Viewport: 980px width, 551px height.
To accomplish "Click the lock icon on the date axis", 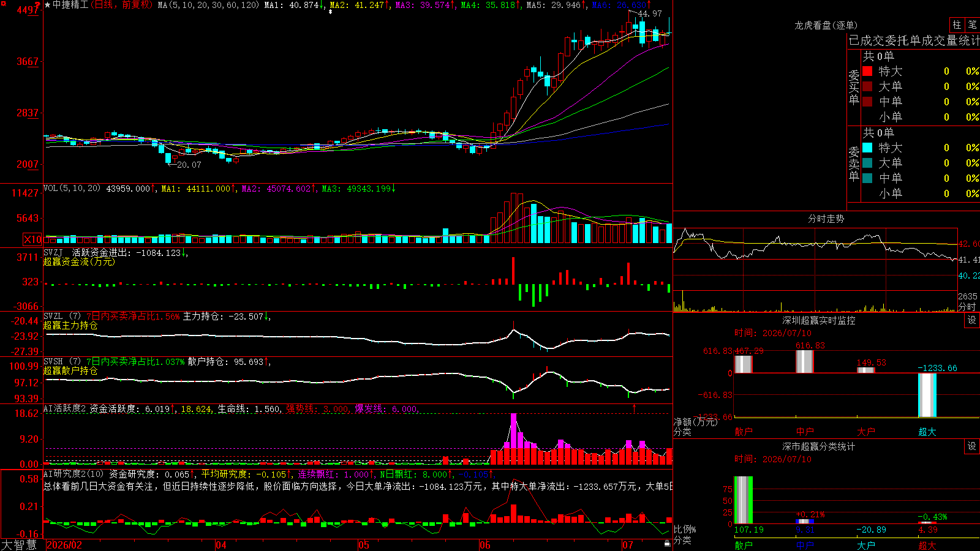I will 667,543.
